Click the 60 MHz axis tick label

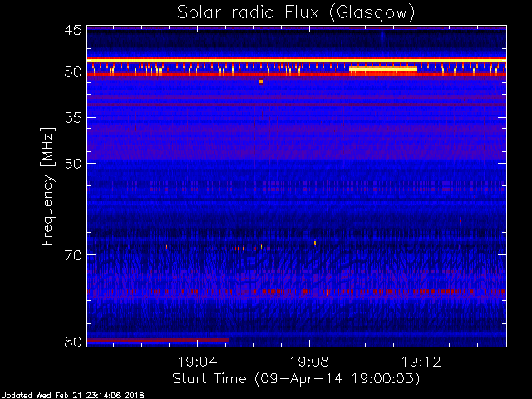point(73,163)
